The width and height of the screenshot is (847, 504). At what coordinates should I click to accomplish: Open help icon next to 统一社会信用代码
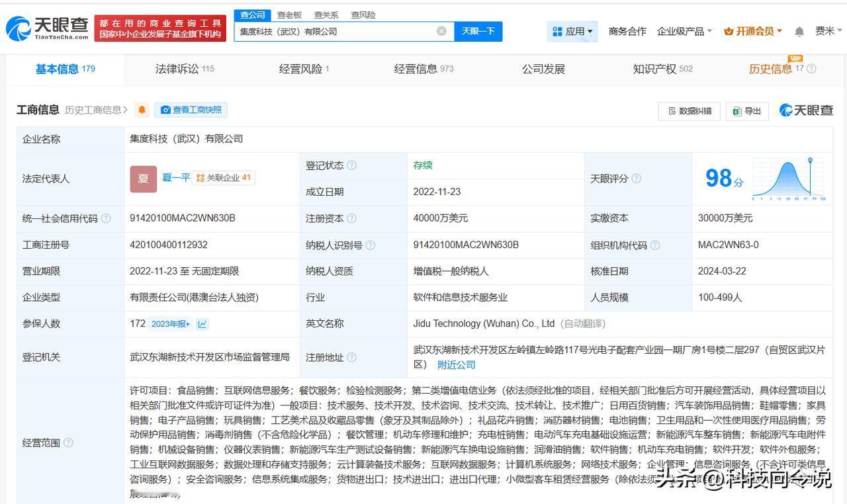(x=106, y=218)
